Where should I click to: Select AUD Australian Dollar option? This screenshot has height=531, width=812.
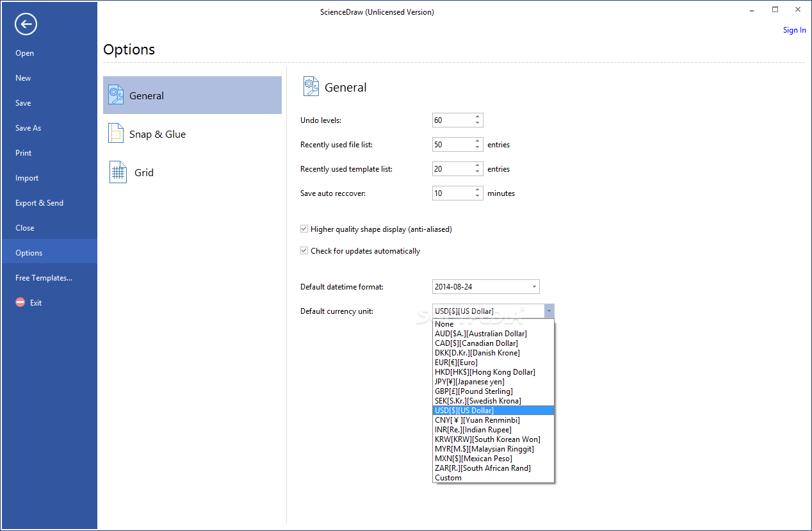[494, 334]
